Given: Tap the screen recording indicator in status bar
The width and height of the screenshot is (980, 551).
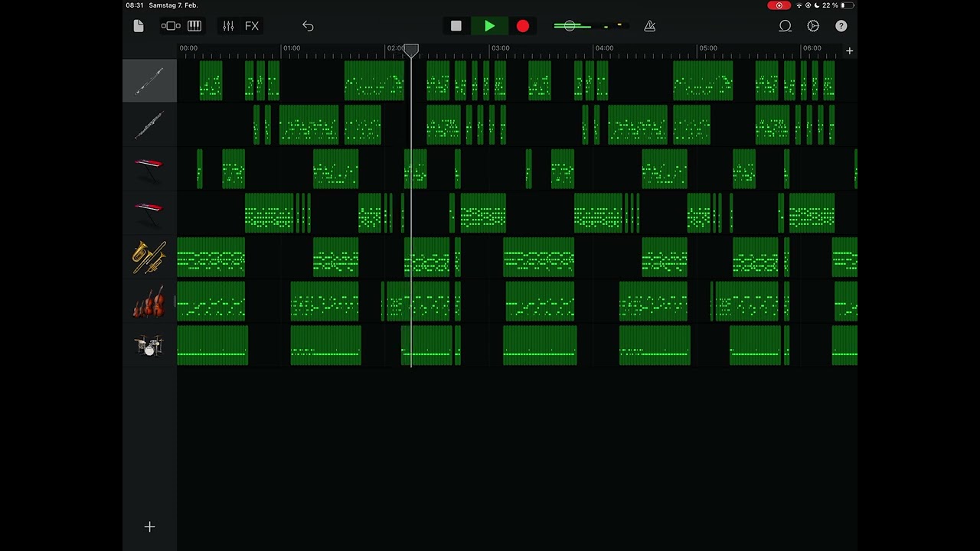Looking at the screenshot, I should tap(779, 5).
